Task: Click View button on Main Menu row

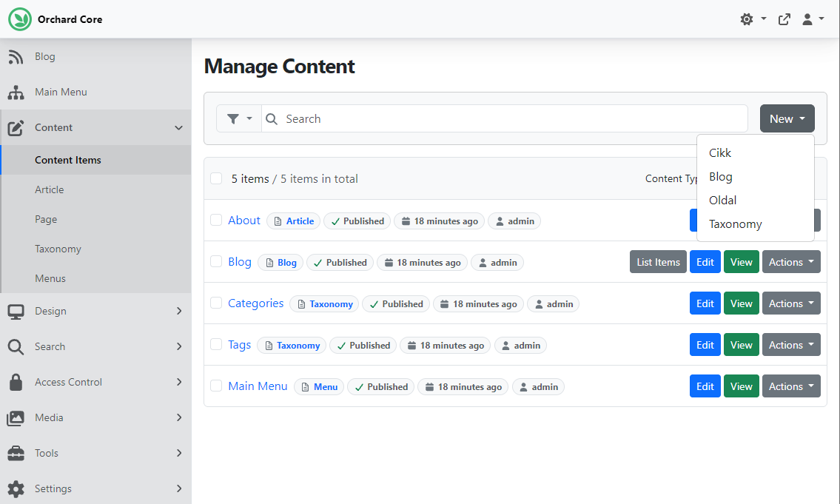Action: coord(741,386)
